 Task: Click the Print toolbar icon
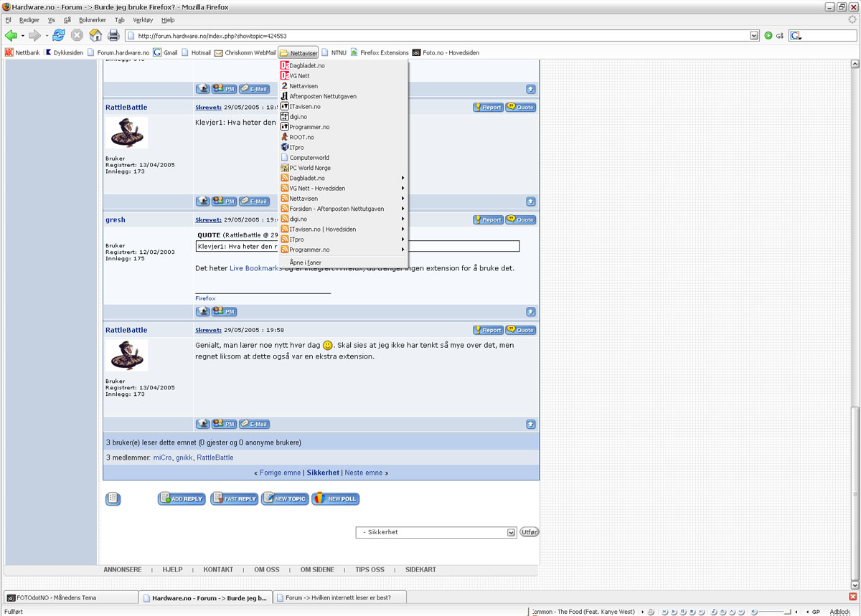pos(113,35)
